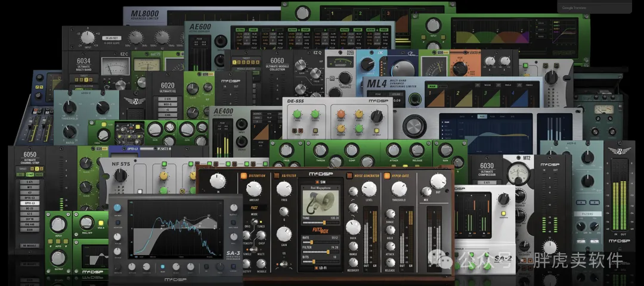
Task: Click the orange RANGE knob in DE-555
Action: [341, 114]
